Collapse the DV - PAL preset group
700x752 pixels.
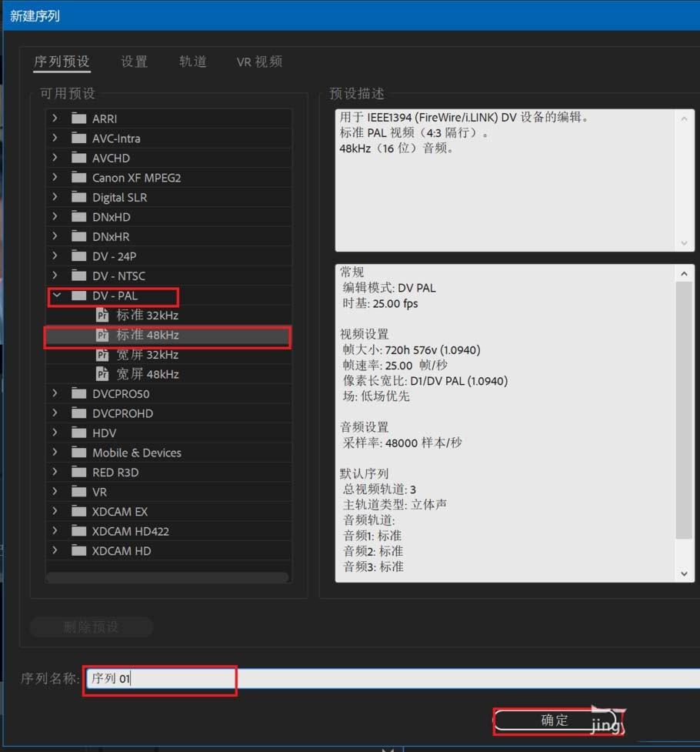(55, 296)
